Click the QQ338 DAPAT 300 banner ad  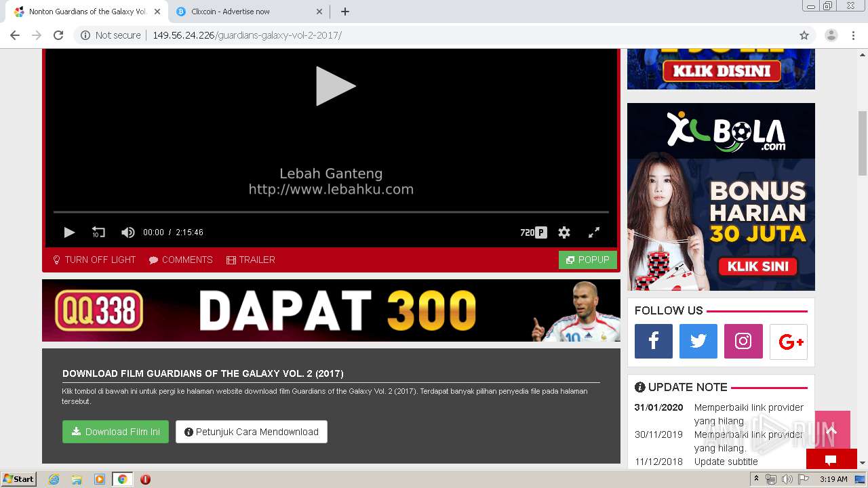331,310
